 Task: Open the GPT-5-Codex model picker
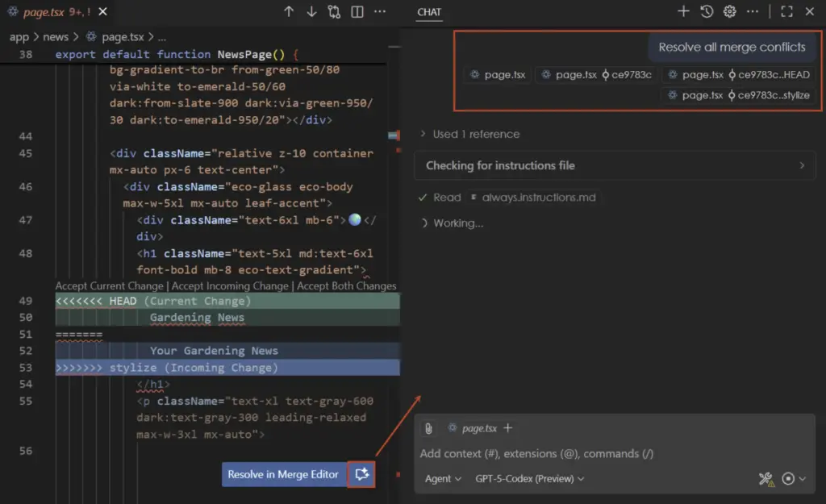tap(529, 478)
